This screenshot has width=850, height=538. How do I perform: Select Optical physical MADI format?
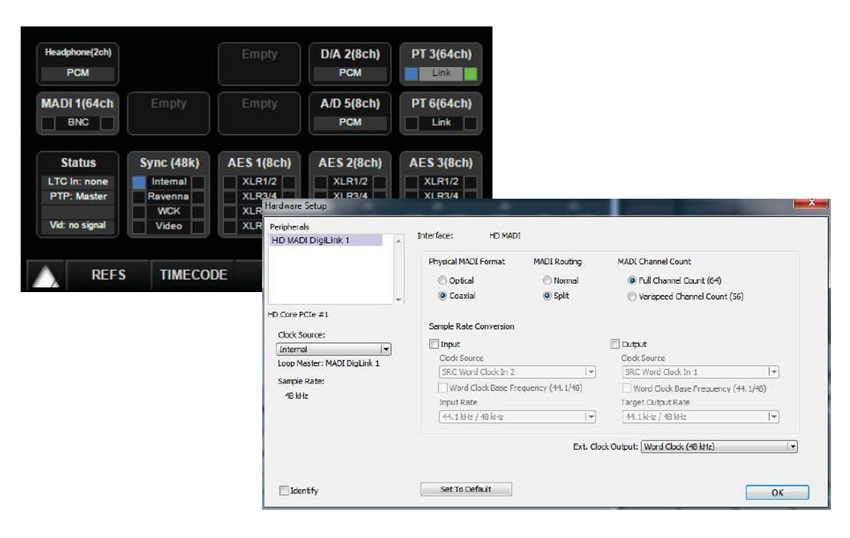tap(442, 280)
